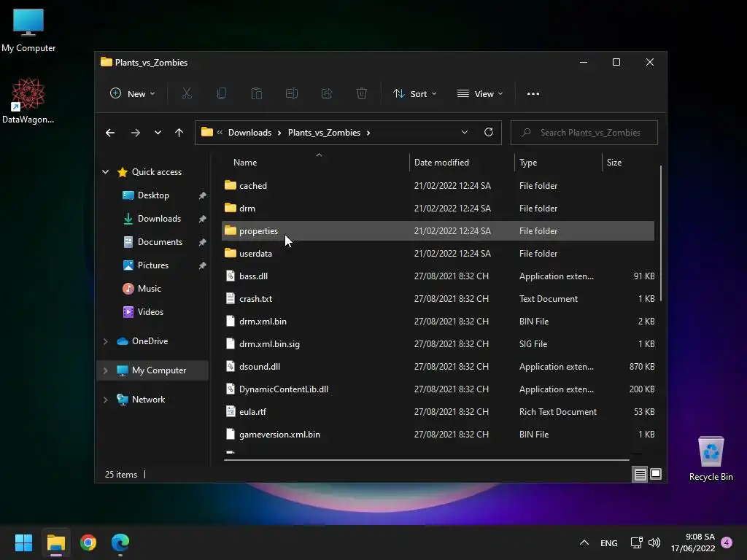The width and height of the screenshot is (747, 560).
Task: Select the userdata folder
Action: pyautogui.click(x=438, y=253)
